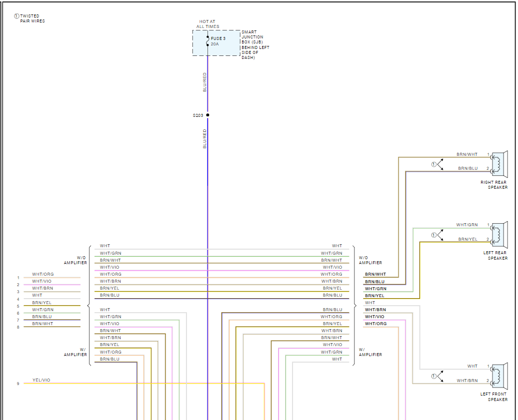Select the left-side "W/O AMPLIFIER" label
Viewport: 518px width, 420px height.
point(75,260)
